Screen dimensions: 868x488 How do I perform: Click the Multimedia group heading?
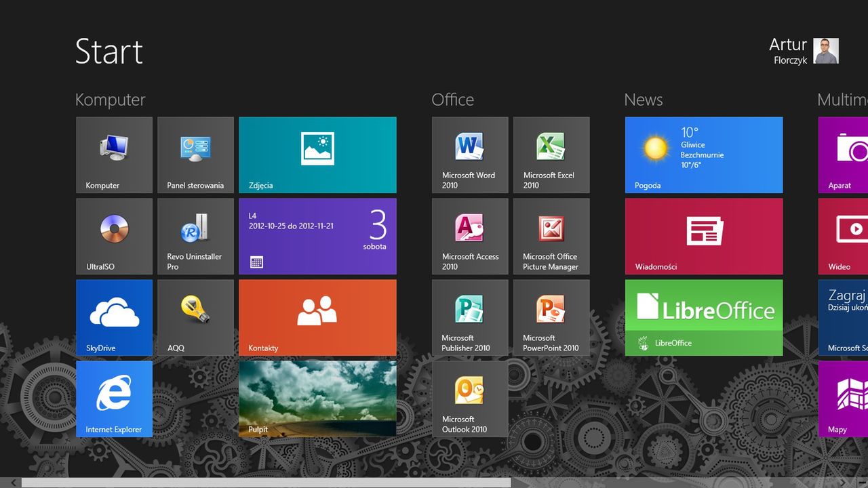(842, 100)
